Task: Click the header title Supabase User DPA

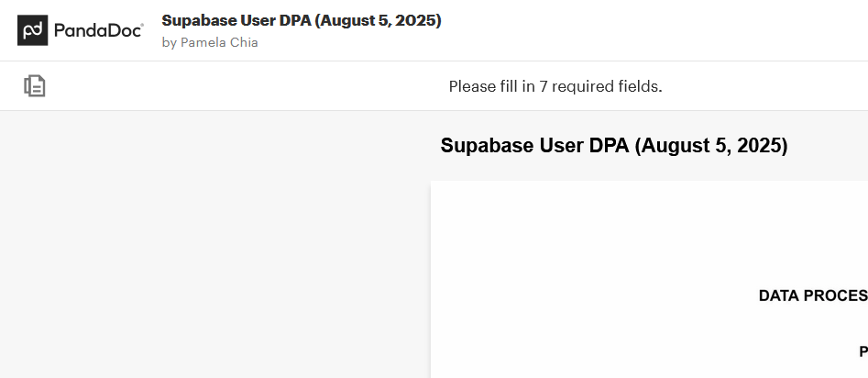Action: pos(301,20)
